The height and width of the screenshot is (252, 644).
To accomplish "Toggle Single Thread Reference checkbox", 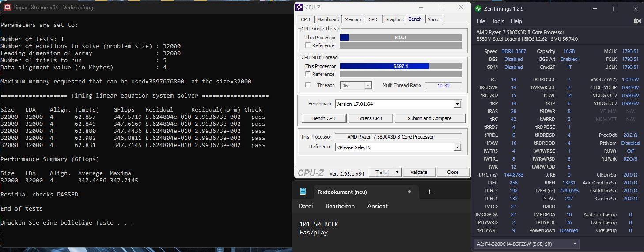I will coord(308,45).
